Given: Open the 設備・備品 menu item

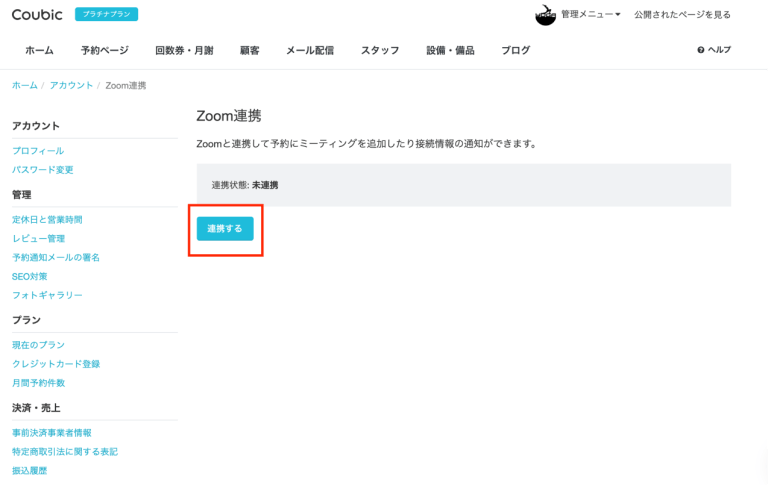Looking at the screenshot, I should tap(450, 50).
